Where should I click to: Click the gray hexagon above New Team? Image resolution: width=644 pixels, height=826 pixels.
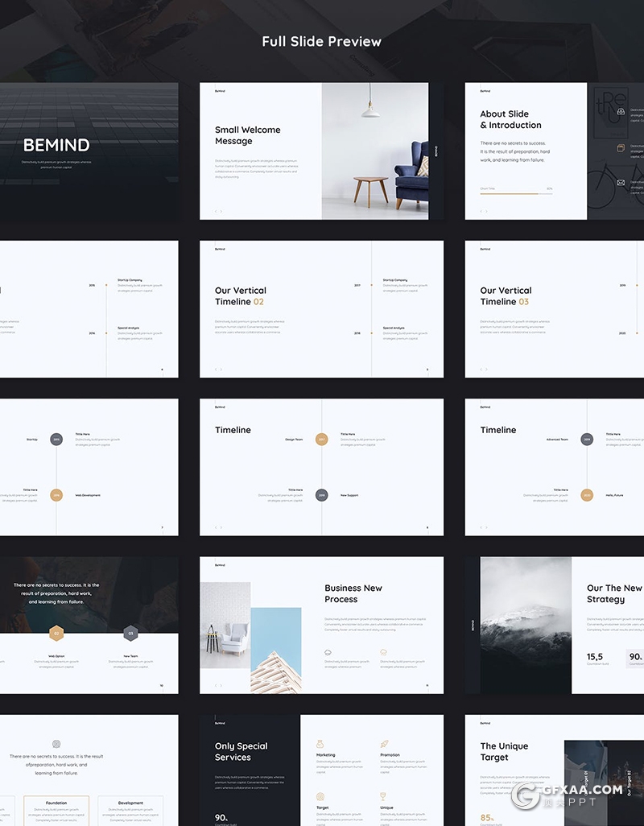tap(130, 634)
